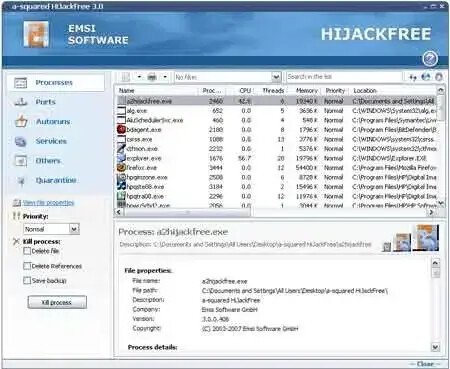The image size is (450, 369).
Task: Open the help question mark icon
Action: pyautogui.click(x=430, y=59)
